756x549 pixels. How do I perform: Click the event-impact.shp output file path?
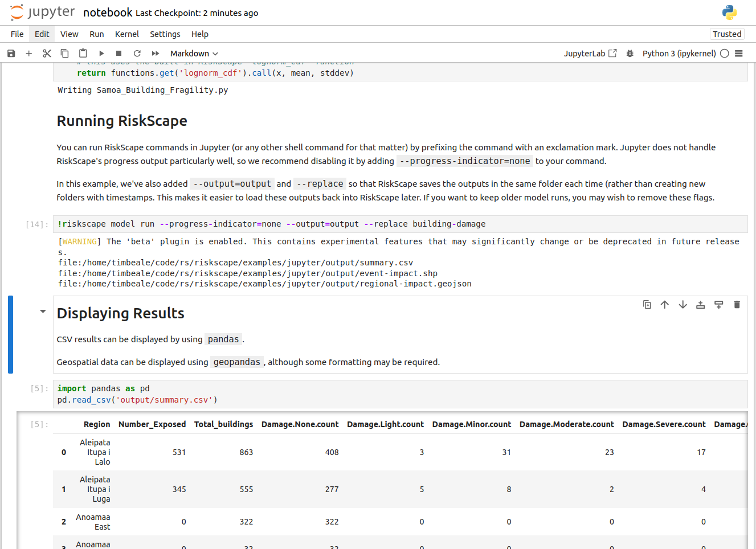click(248, 273)
